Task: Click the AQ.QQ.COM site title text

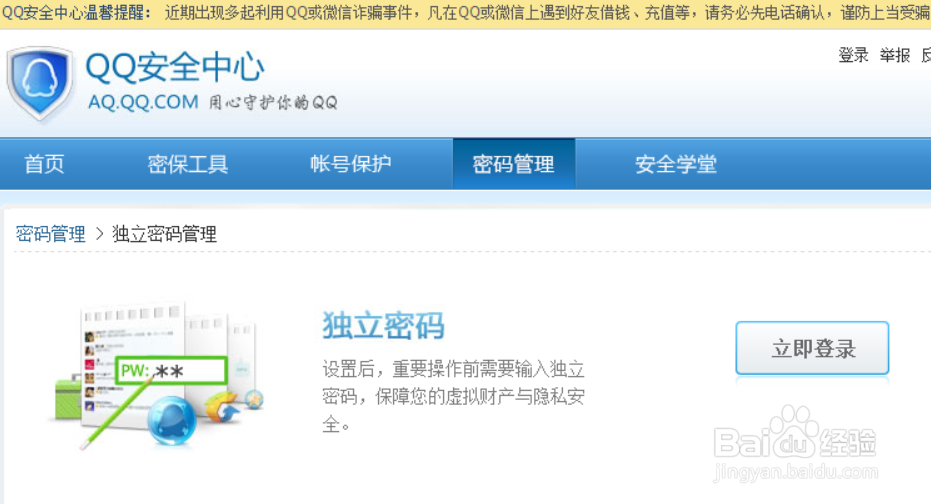Action: [x=143, y=102]
